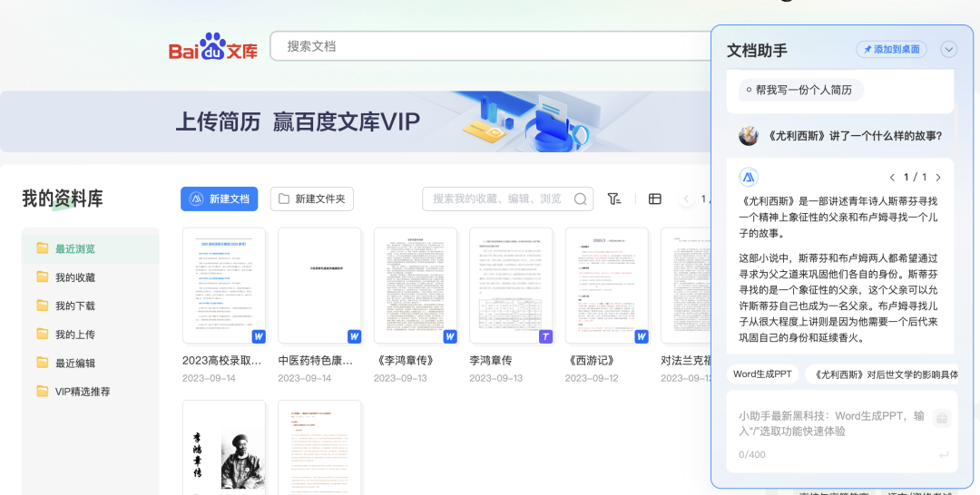This screenshot has width=980, height=495.
Task: Click the user avatar beside the question
Action: 749,136
